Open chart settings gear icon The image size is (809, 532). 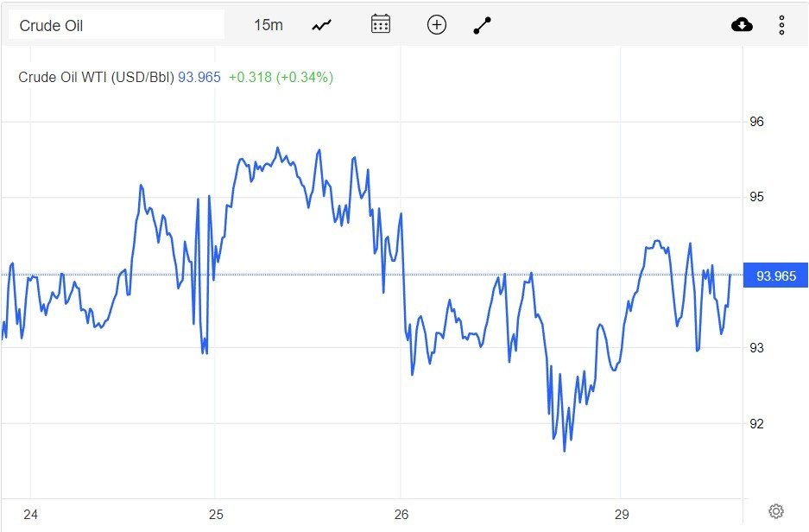(x=775, y=511)
